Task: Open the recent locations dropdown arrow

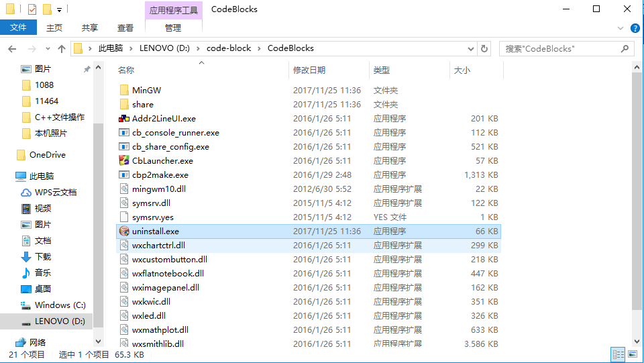Action: pyautogui.click(x=48, y=49)
